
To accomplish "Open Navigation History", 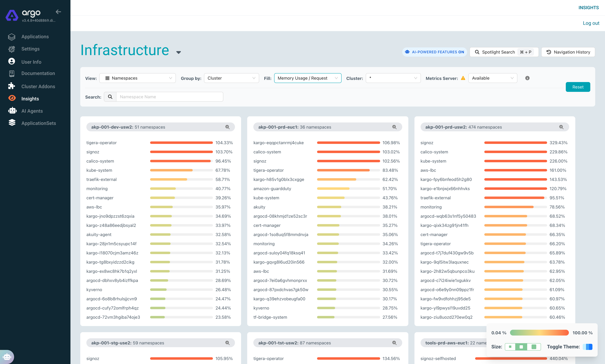I will point(568,52).
